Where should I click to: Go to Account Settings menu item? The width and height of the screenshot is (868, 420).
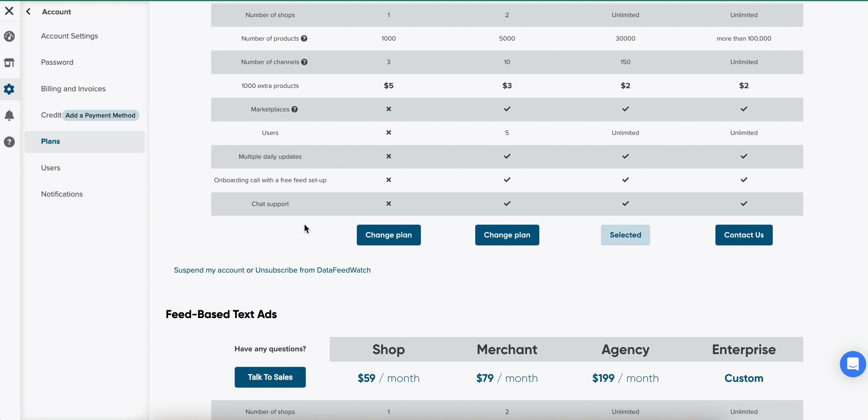point(69,36)
